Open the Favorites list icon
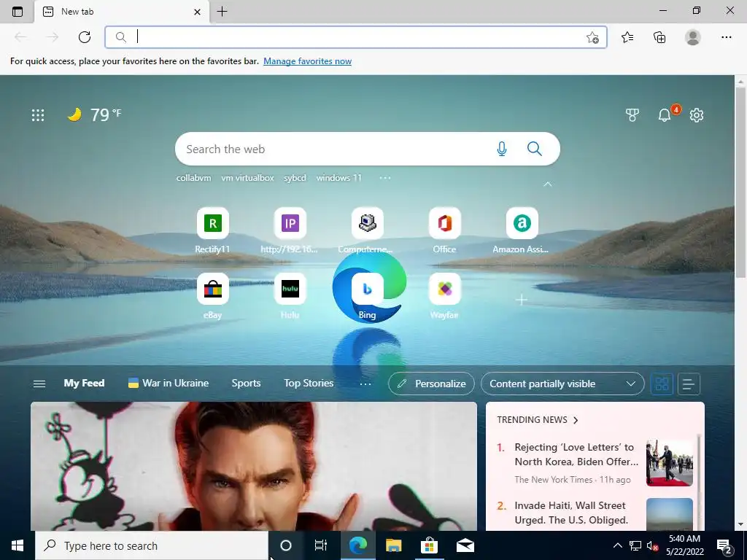Screen dimensions: 747x560 tap(627, 37)
